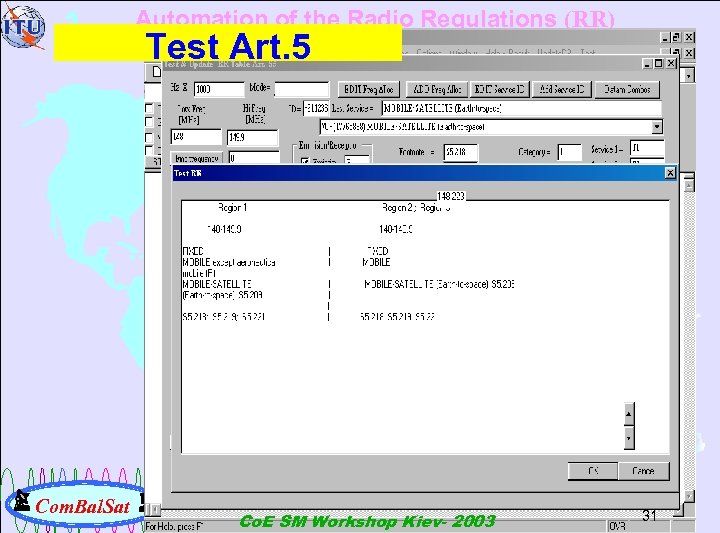Viewport: 720px width, 533px height.
Task: Click the Las Service text field
Action: 522,108
